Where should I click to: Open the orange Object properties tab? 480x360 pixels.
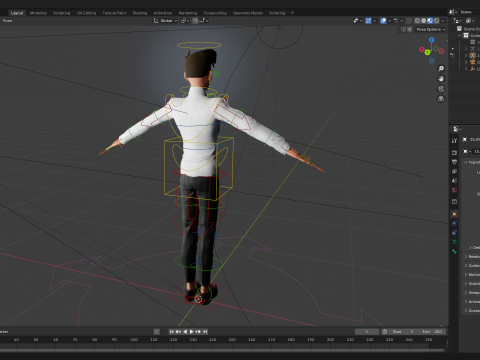[x=454, y=214]
